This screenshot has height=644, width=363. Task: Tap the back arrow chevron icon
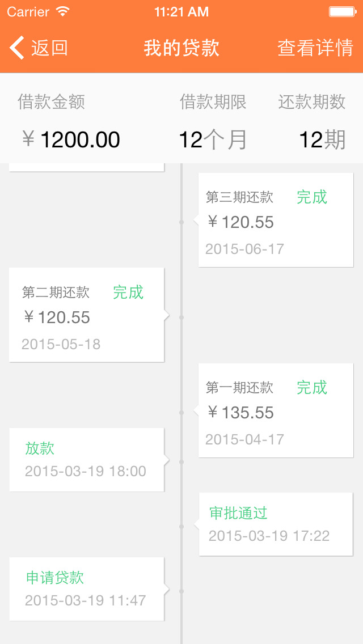[17, 48]
